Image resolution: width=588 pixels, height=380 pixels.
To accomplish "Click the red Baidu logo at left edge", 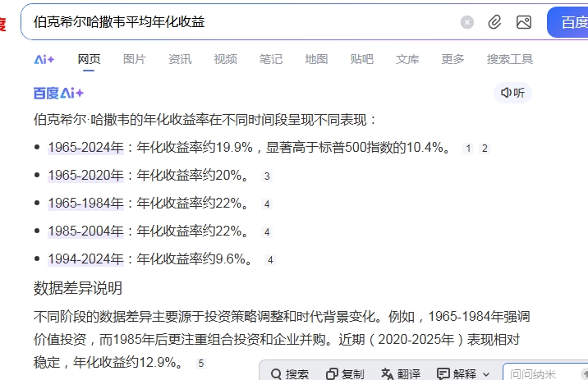I will 3,23.
